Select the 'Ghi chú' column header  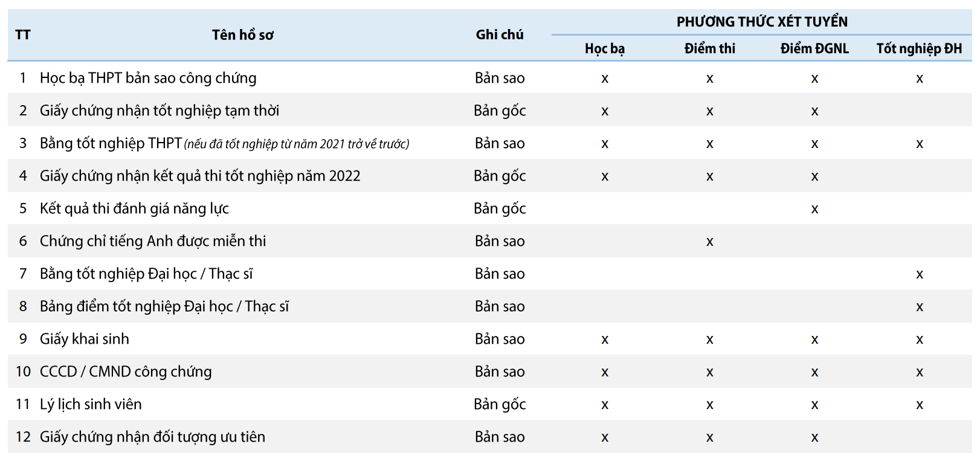(x=500, y=35)
